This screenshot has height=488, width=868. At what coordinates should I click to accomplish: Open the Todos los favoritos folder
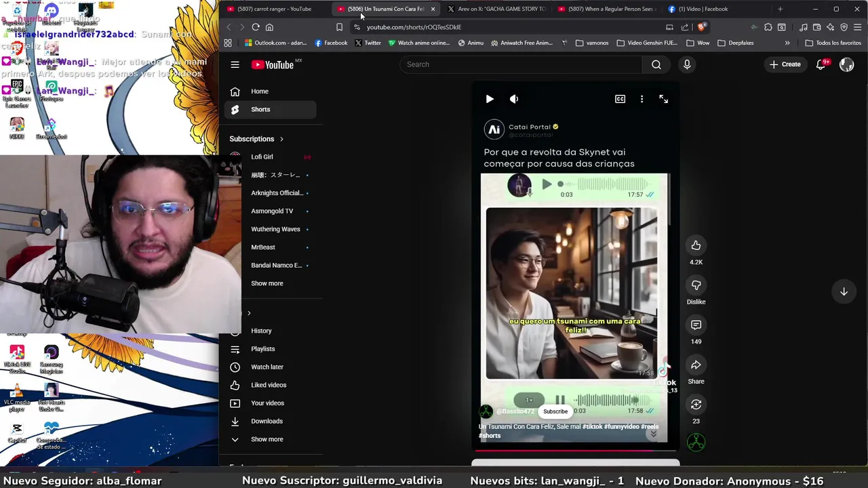point(833,43)
